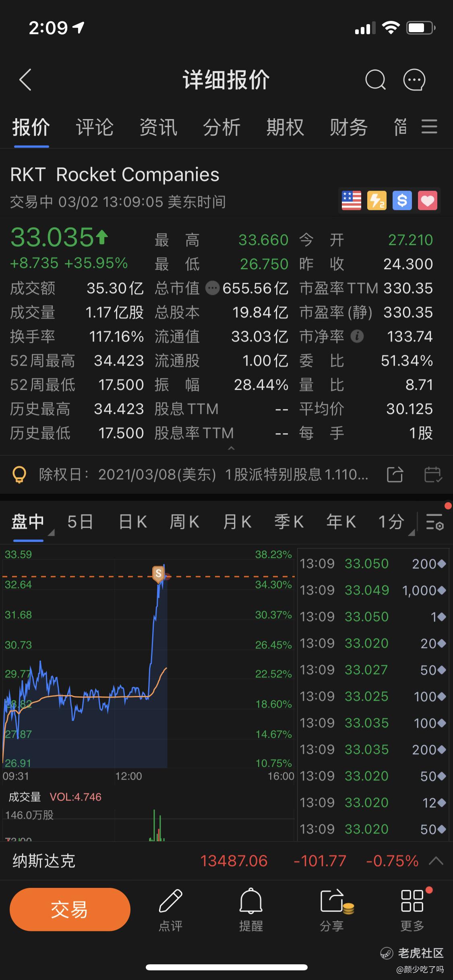The height and width of the screenshot is (980, 453).
Task: Tap the blue dollar sign icon
Action: point(402,200)
